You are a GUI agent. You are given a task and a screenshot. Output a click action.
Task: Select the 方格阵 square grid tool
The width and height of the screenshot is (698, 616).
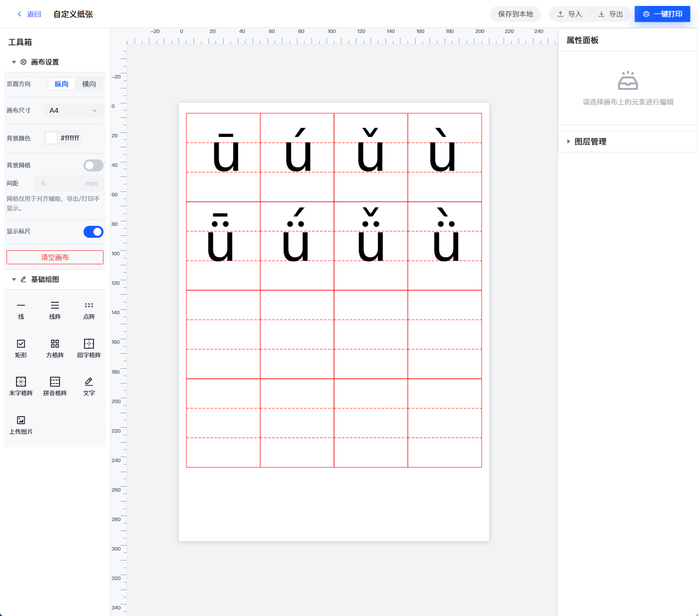pyautogui.click(x=55, y=348)
